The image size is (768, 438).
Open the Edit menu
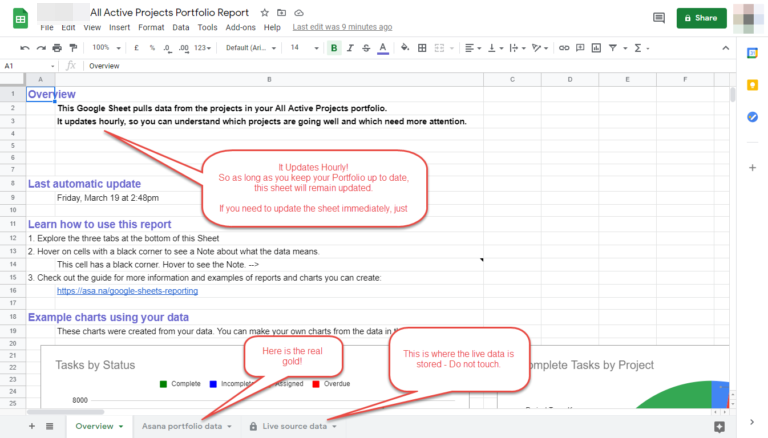(68, 27)
